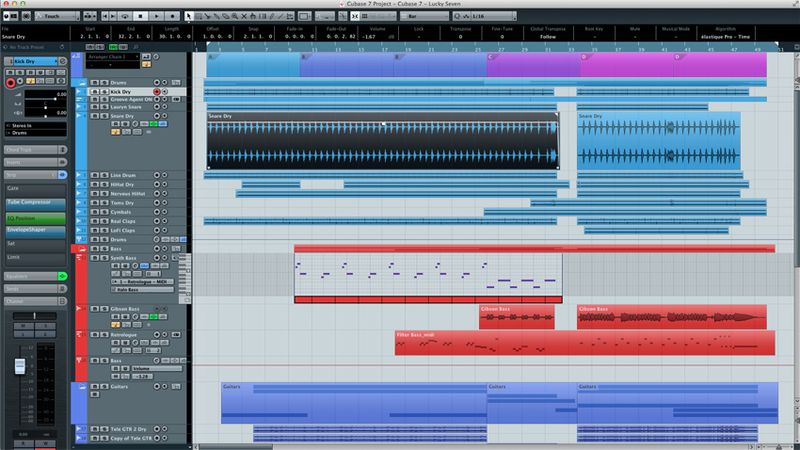Toggle large record enable in Inspector
The image size is (800, 450).
[x=10, y=83]
